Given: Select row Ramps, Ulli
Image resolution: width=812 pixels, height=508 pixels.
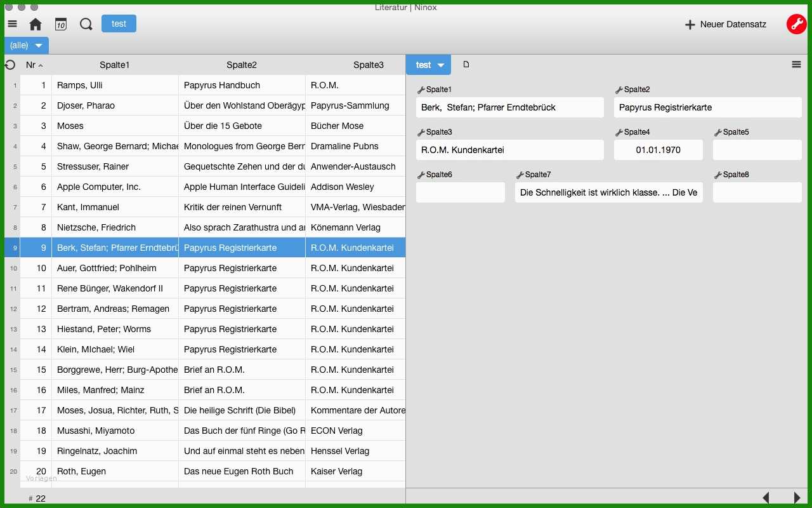Looking at the screenshot, I should [x=205, y=85].
